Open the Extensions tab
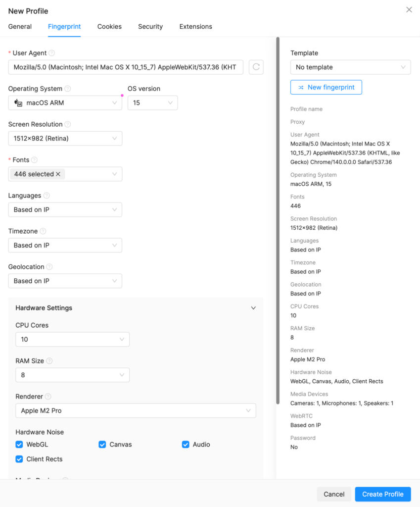Viewport: 420px width, 507px height. tap(195, 27)
